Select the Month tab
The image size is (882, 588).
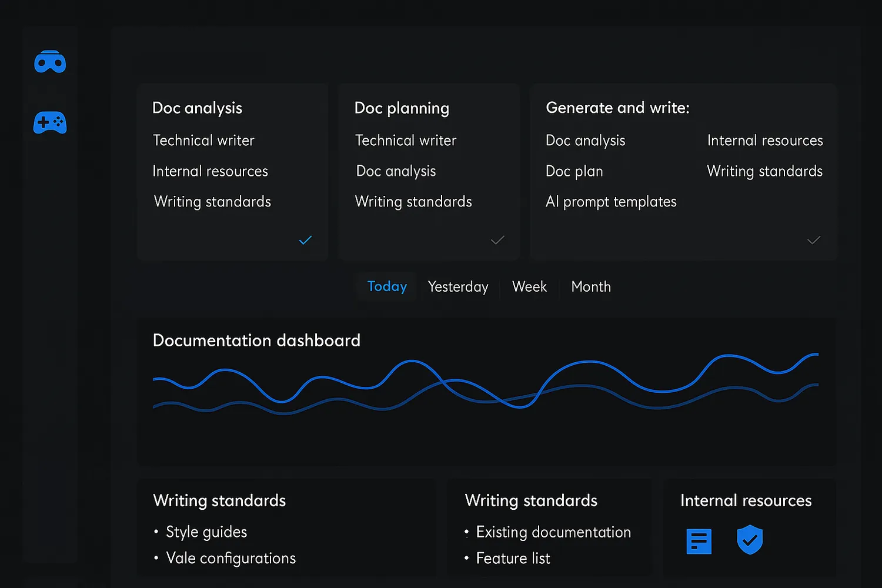(x=591, y=287)
